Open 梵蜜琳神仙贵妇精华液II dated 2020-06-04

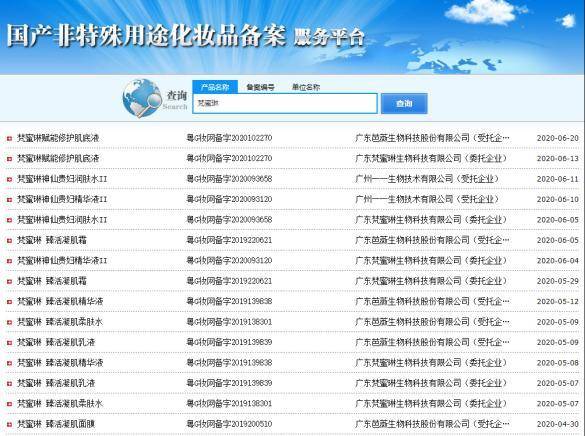point(62,261)
